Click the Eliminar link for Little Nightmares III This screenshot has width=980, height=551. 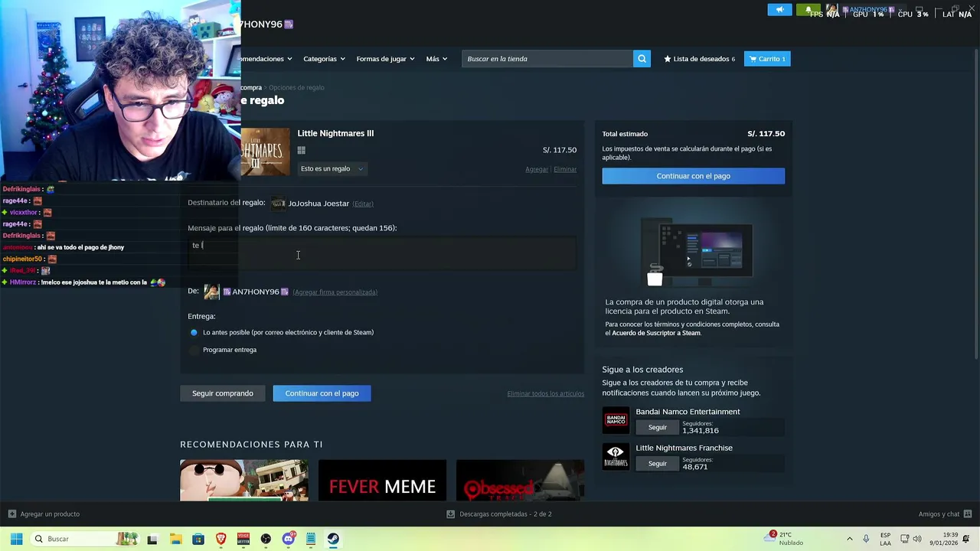[565, 169]
